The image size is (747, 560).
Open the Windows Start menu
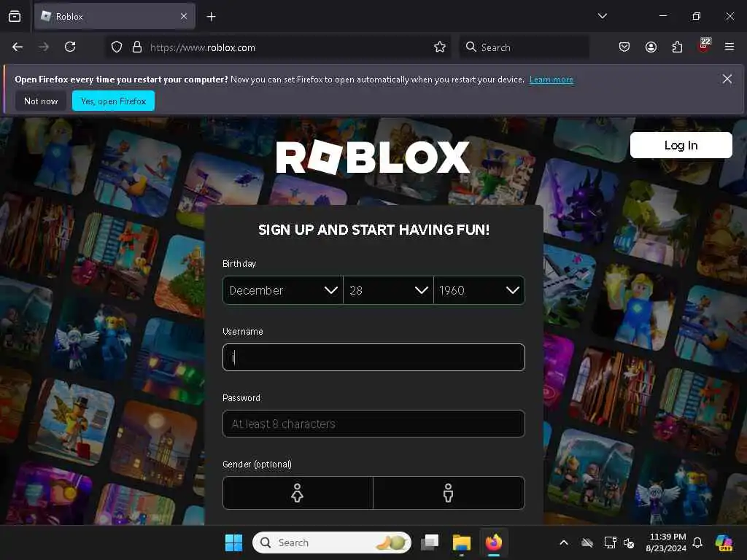coord(233,542)
